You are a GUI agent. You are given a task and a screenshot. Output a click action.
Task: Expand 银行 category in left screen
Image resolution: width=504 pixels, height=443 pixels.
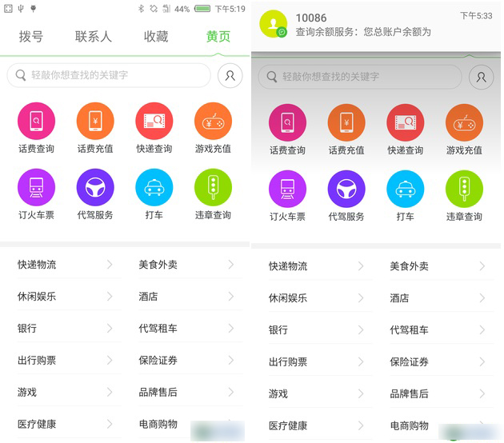point(69,329)
